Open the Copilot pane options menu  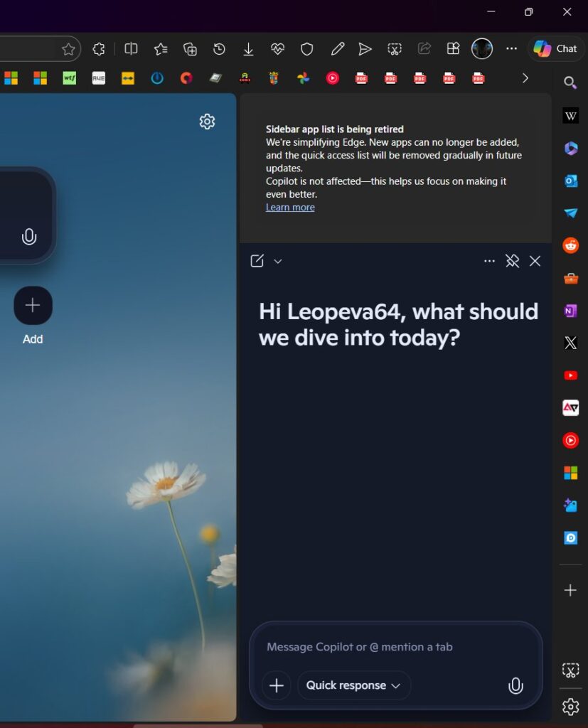(489, 261)
